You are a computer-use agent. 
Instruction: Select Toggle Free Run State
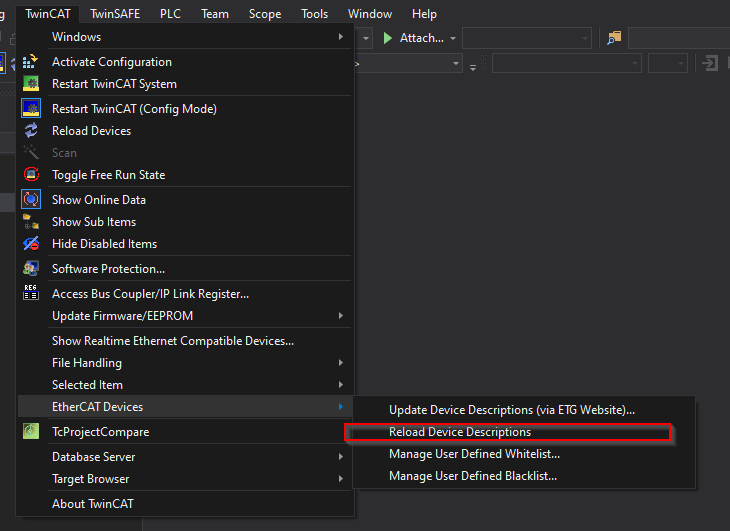(185, 175)
